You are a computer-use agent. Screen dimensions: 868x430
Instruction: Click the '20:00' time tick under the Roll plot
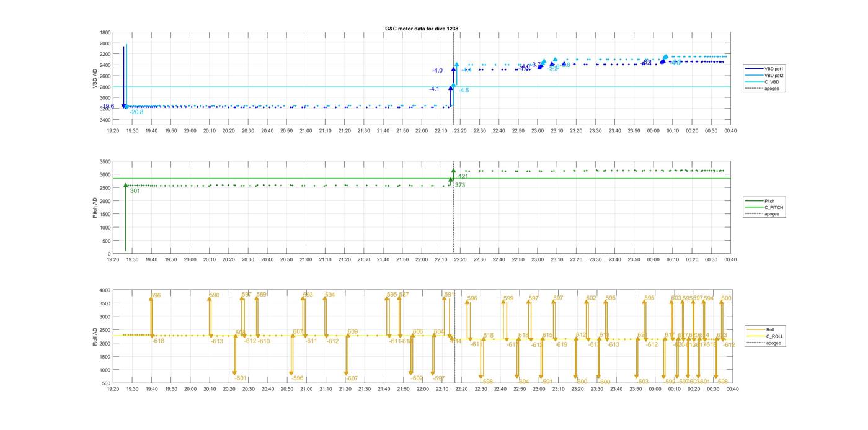pos(190,389)
